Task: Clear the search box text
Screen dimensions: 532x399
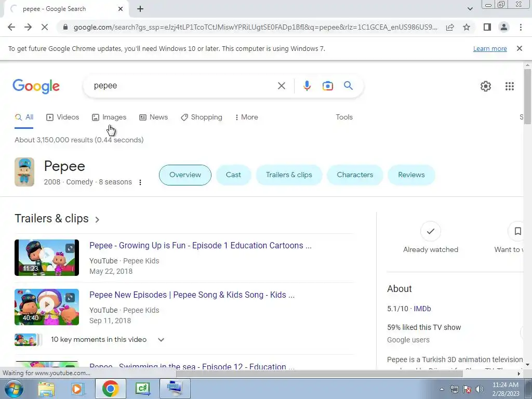Action: pyautogui.click(x=281, y=86)
